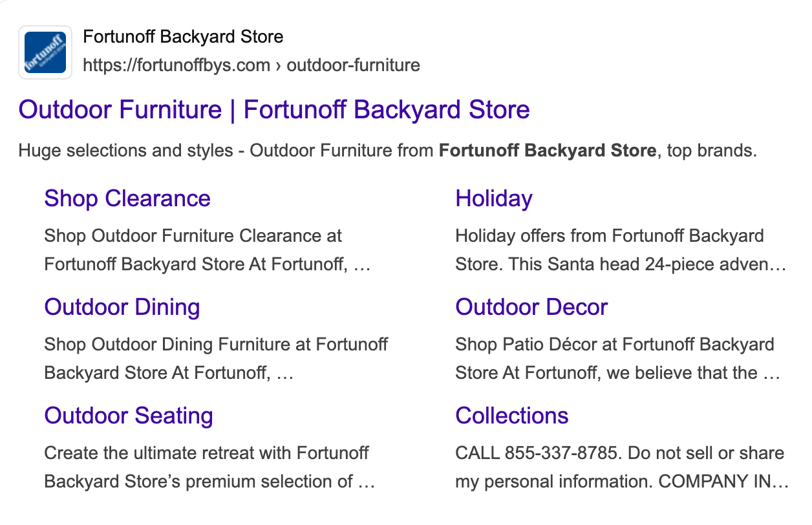
Task: Click 'Shop Outdoor Furniture Clearance at' description
Action: point(193,236)
